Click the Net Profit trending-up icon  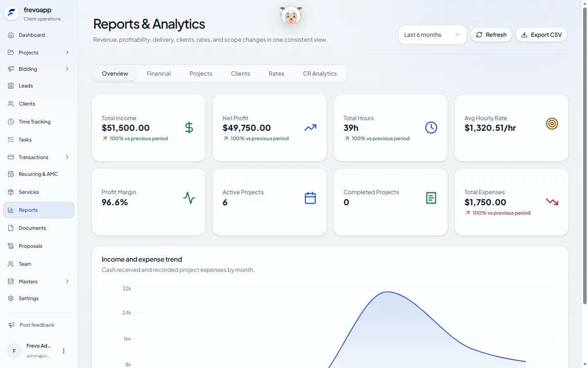tap(310, 128)
